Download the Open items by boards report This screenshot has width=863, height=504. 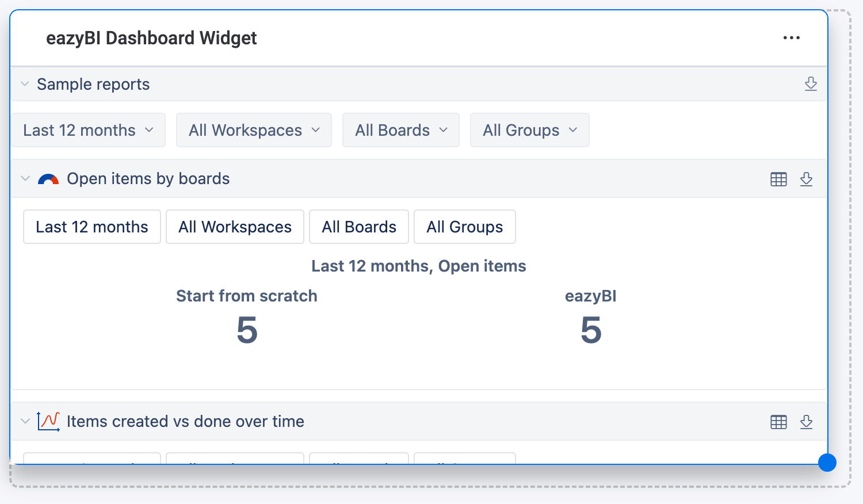click(x=807, y=179)
